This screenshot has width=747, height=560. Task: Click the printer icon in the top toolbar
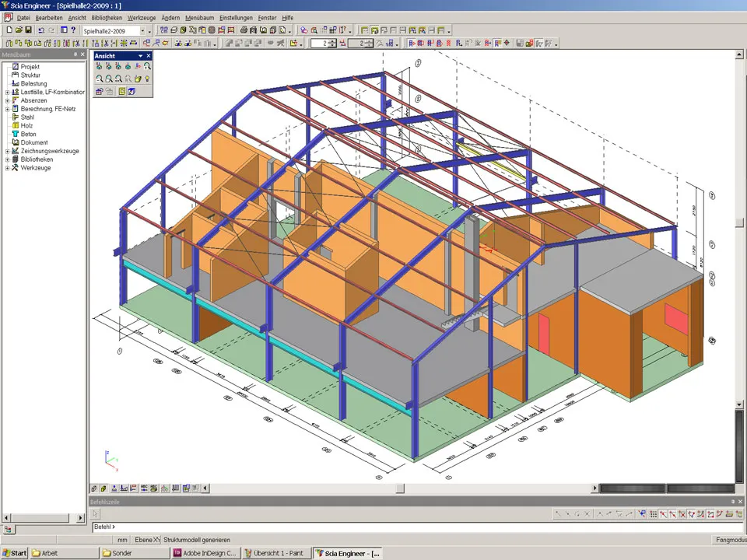(244, 30)
